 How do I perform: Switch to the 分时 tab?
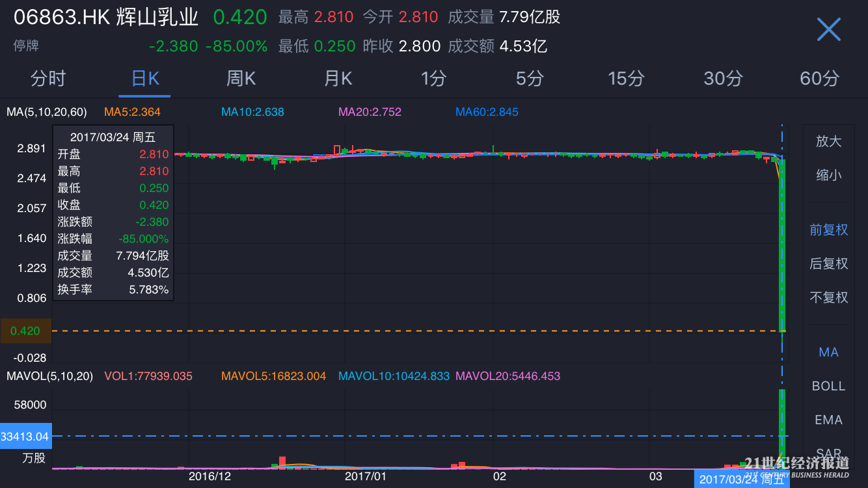[48, 79]
